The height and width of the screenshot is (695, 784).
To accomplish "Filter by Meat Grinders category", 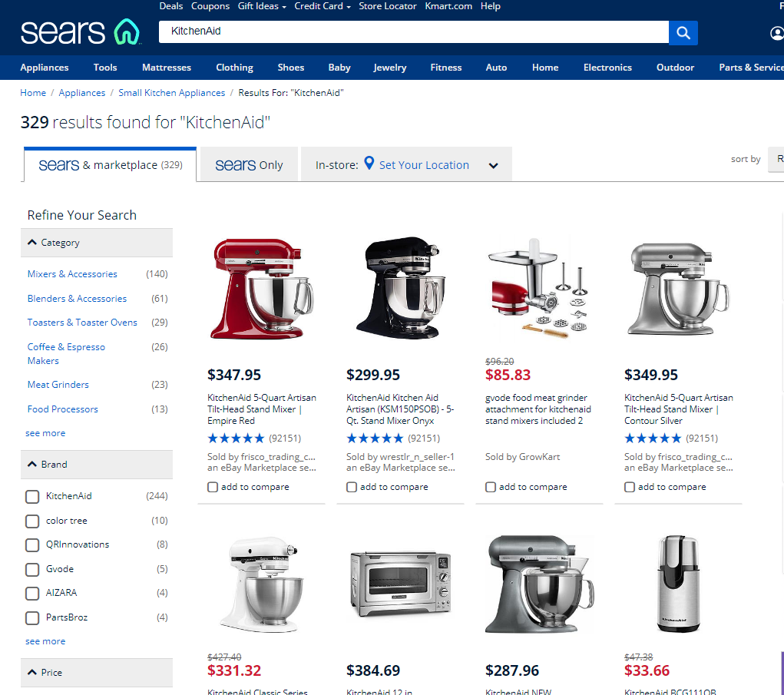I will [x=58, y=385].
